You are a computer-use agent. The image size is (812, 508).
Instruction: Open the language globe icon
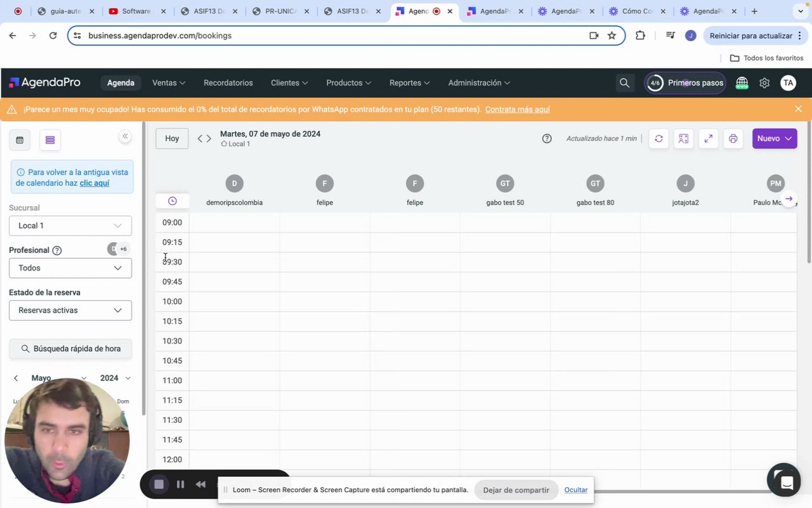[x=742, y=83]
